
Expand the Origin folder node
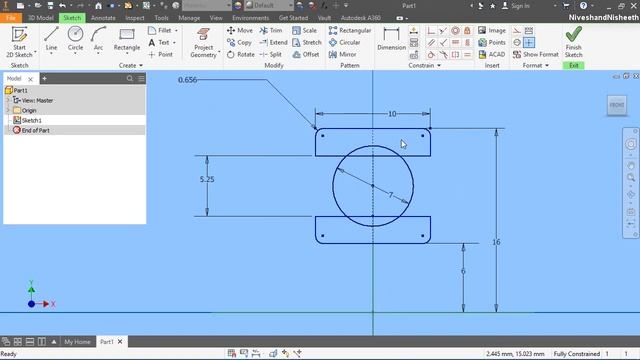click(7, 110)
